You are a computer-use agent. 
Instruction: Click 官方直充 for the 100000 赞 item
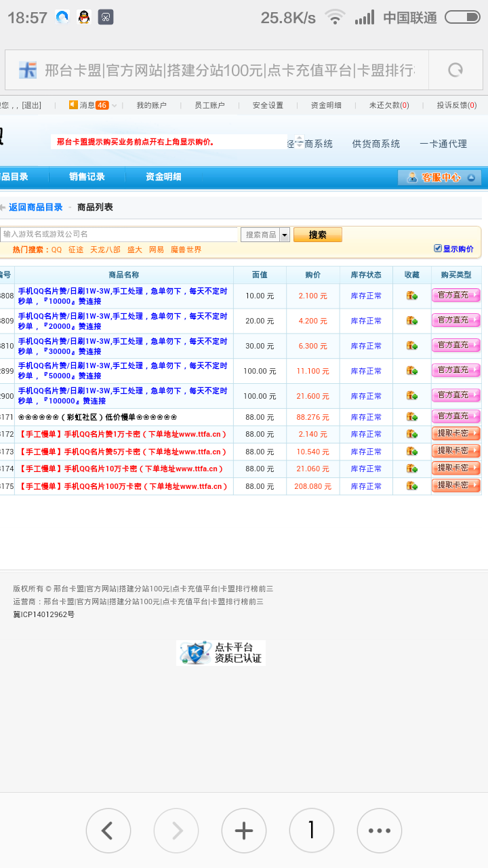[x=455, y=395]
